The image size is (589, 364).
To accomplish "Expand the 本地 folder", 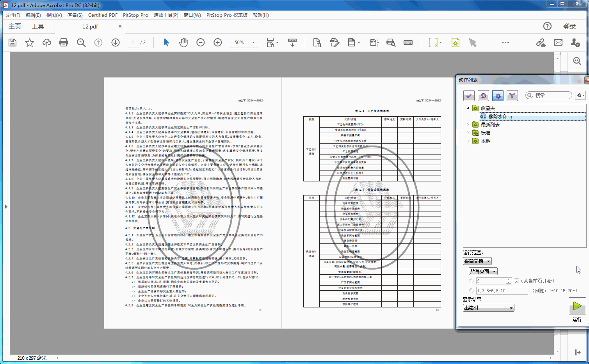I will pyautogui.click(x=468, y=141).
